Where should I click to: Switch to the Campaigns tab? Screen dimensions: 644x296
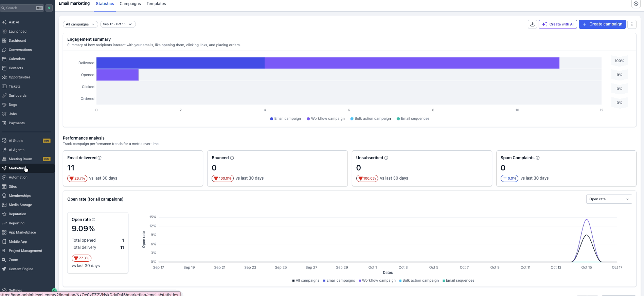pyautogui.click(x=130, y=4)
